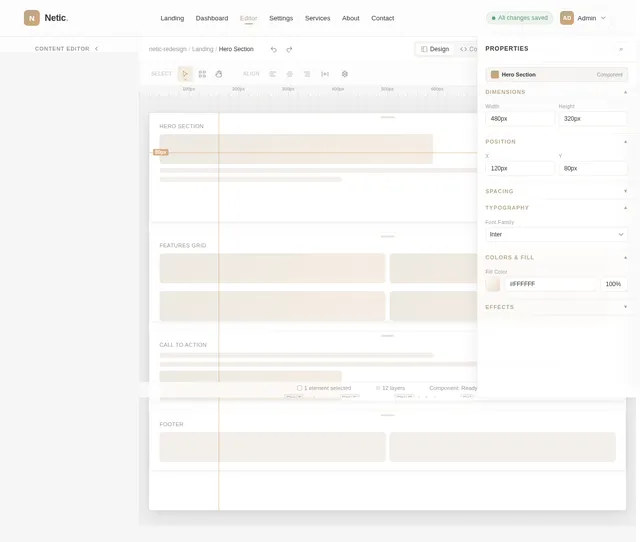The width and height of the screenshot is (640, 542).
Task: Expand the Spacing section
Action: tap(556, 191)
